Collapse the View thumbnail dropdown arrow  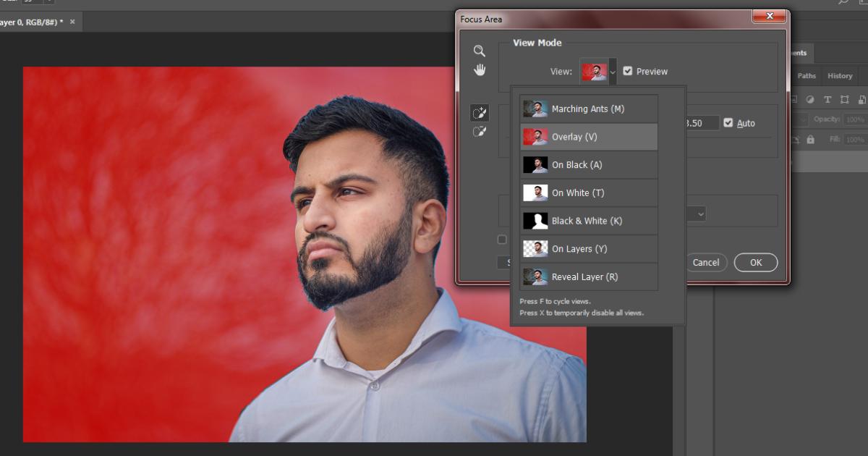click(613, 72)
